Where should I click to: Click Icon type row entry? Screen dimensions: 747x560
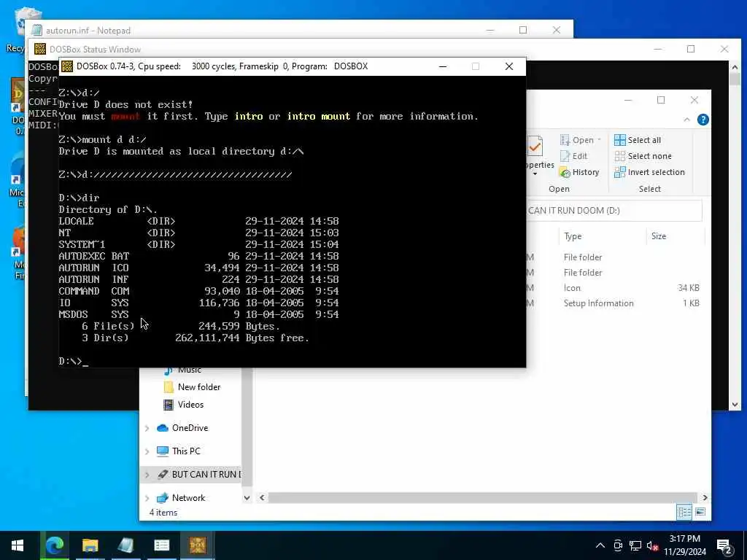tap(572, 288)
